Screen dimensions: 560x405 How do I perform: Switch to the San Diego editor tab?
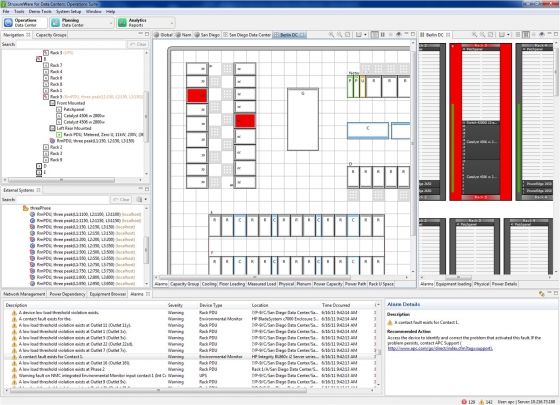click(x=207, y=35)
